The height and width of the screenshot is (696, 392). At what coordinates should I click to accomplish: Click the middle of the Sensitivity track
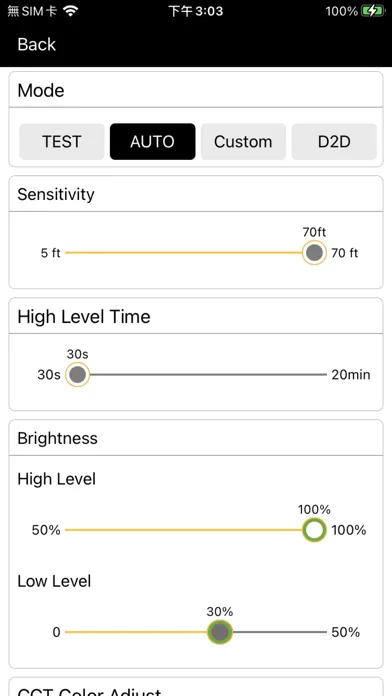point(184,253)
